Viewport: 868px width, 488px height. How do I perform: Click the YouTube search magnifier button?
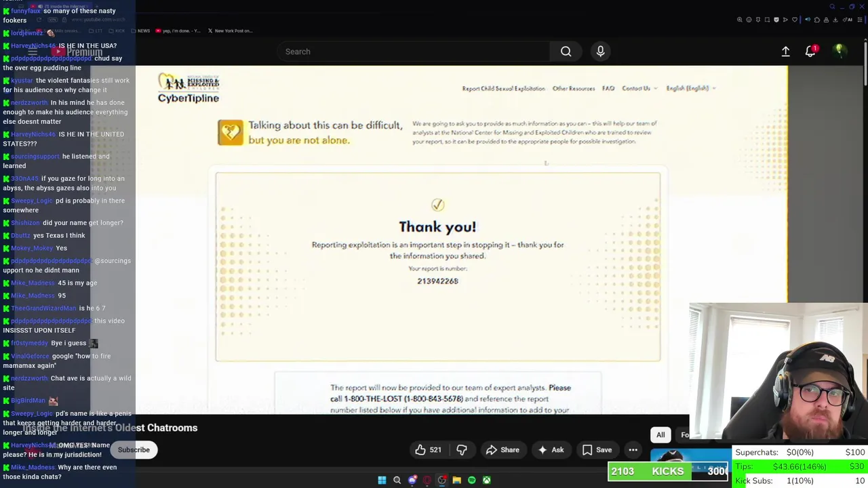coord(566,52)
